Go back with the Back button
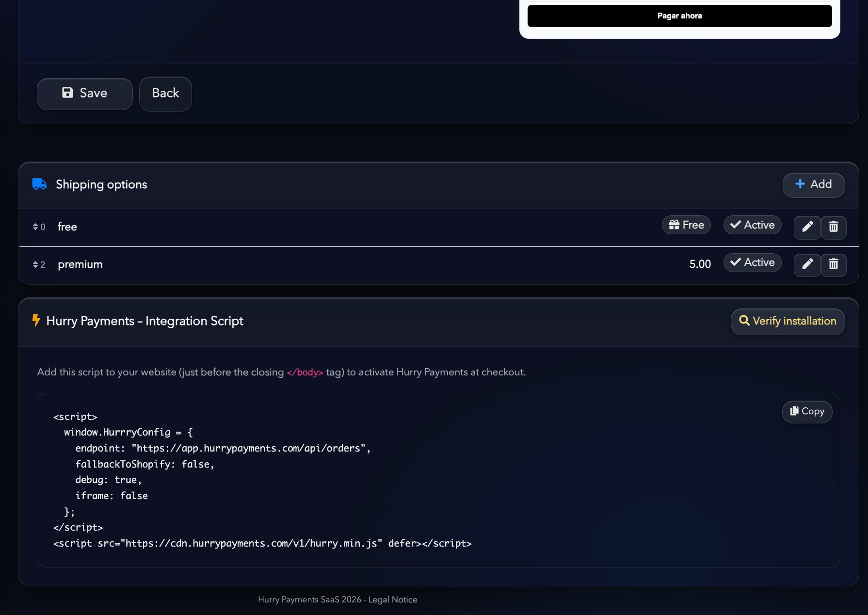Viewport: 868px width, 615px height. coord(165,94)
